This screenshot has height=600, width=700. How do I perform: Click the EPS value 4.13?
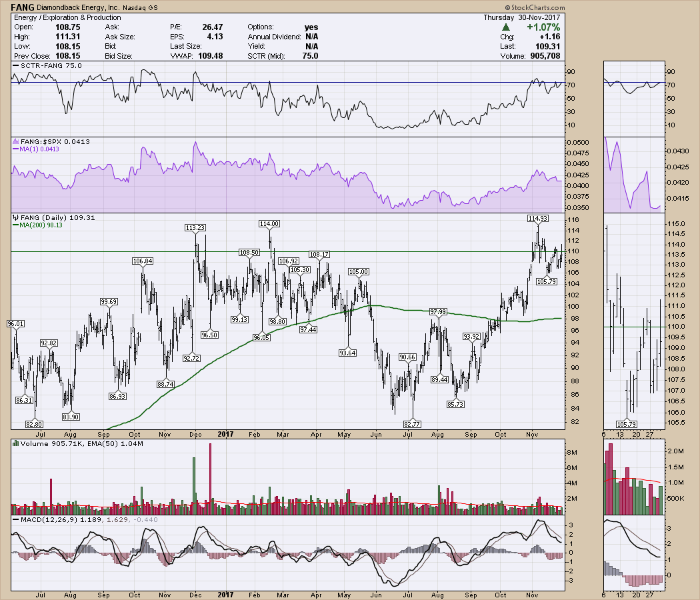point(215,37)
